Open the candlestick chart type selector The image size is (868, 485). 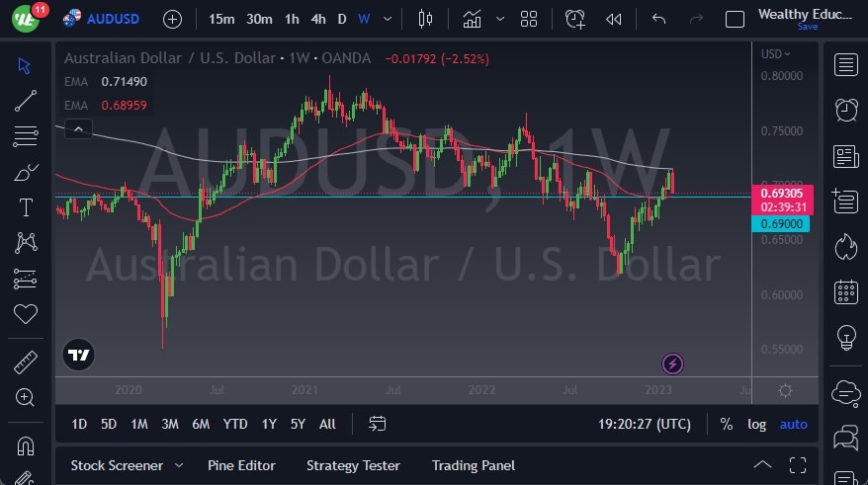(426, 19)
